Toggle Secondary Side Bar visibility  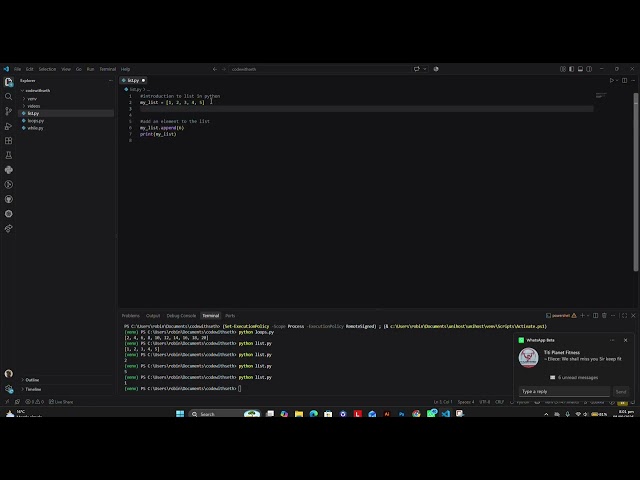click(x=589, y=69)
